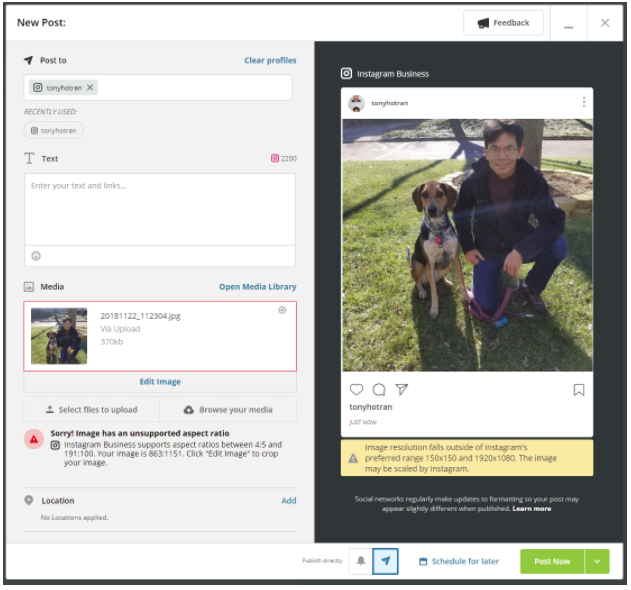Expand the Post Now dropdown arrow
Screen dimensions: 631x590
597,561
